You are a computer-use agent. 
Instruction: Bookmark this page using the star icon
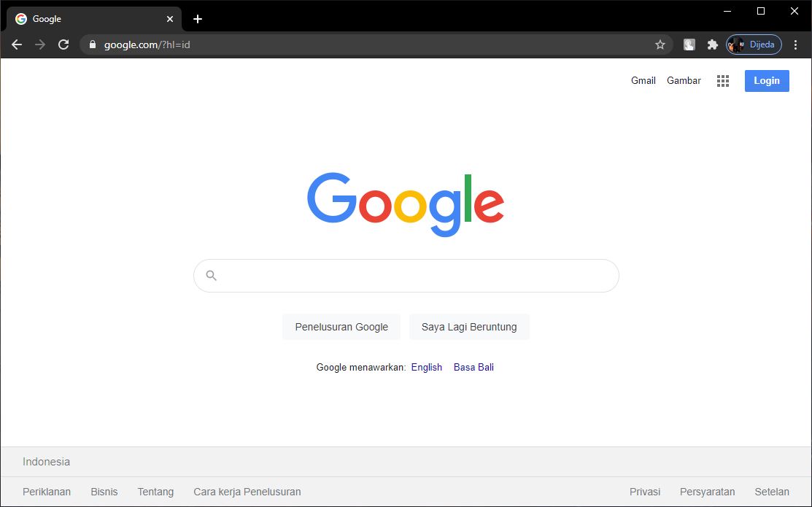pos(660,44)
